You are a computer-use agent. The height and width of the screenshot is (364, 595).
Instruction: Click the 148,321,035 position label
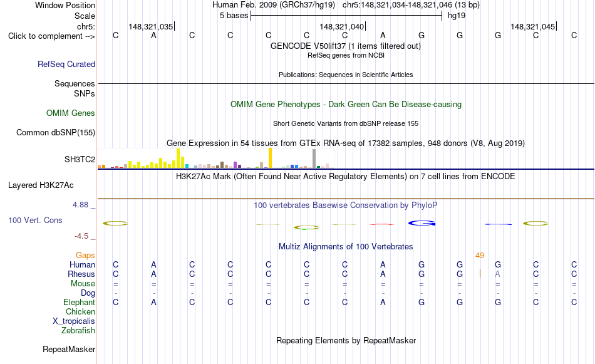point(151,26)
